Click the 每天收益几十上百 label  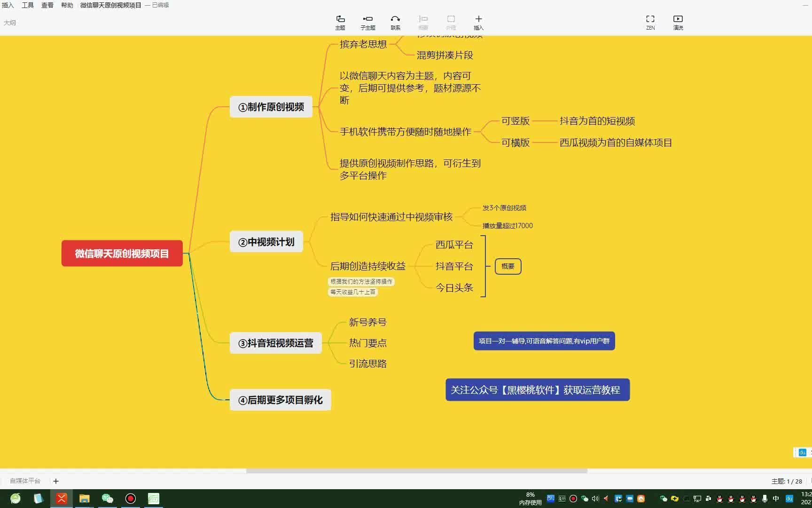353,292
